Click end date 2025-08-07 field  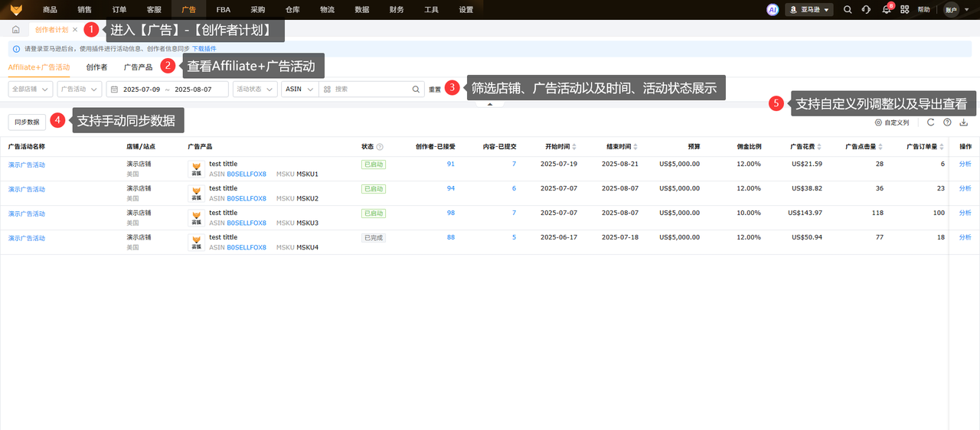pyautogui.click(x=194, y=89)
